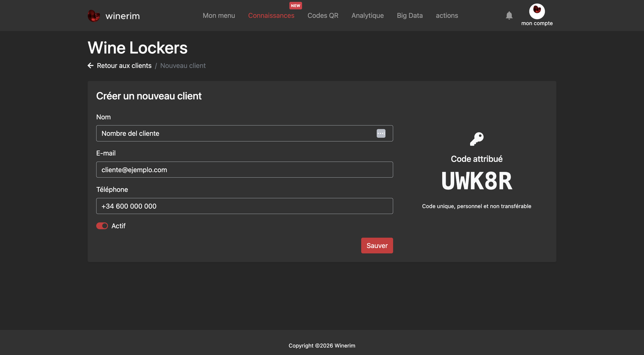Open the notifications bell

pos(509,15)
